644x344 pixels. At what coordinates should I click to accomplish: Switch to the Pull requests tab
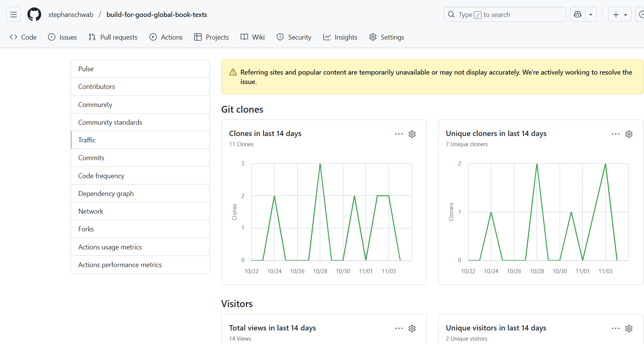(x=113, y=37)
